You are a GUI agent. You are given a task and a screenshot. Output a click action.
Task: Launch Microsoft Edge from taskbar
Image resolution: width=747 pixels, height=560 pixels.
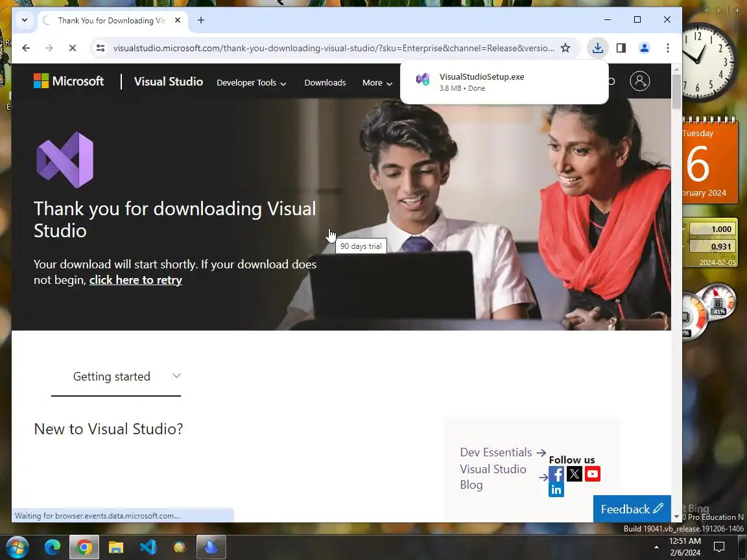53,547
